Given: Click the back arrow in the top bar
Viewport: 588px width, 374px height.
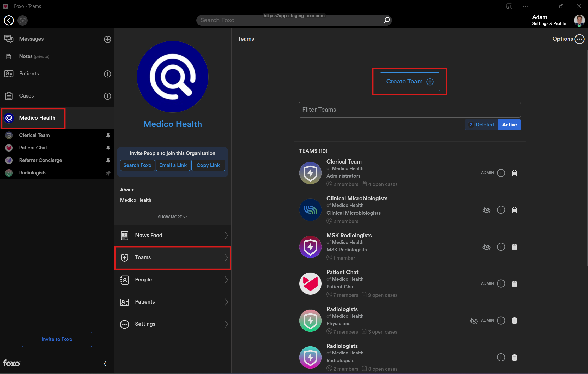Looking at the screenshot, I should point(9,20).
